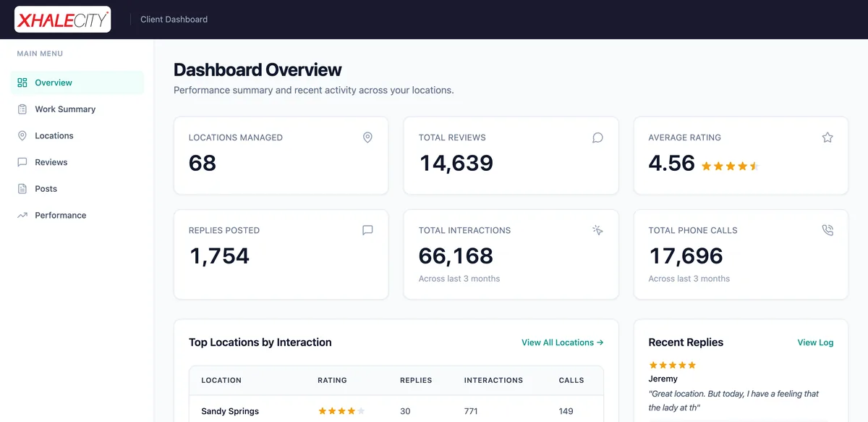Screen dimensions: 868x422
Task: Open the Performance menu item
Action: coord(77,216)
